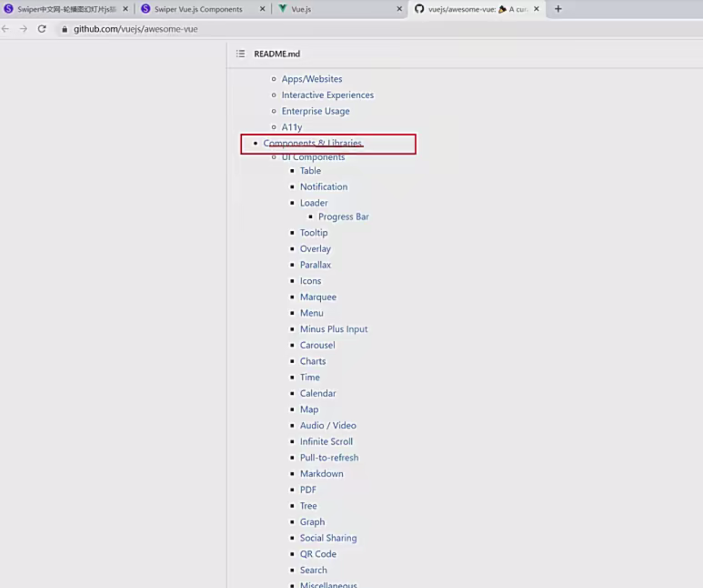Image resolution: width=703 pixels, height=588 pixels.
Task: Click the browser back arrow
Action: coord(6,29)
